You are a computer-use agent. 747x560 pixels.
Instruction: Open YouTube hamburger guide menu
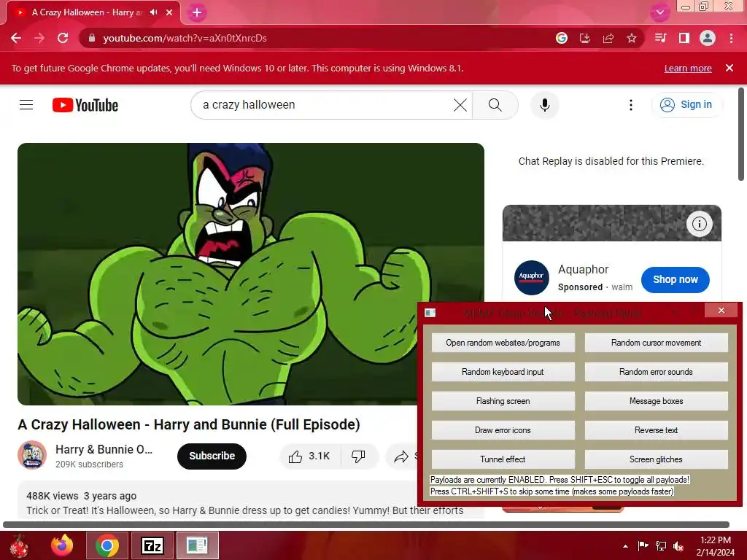point(26,105)
